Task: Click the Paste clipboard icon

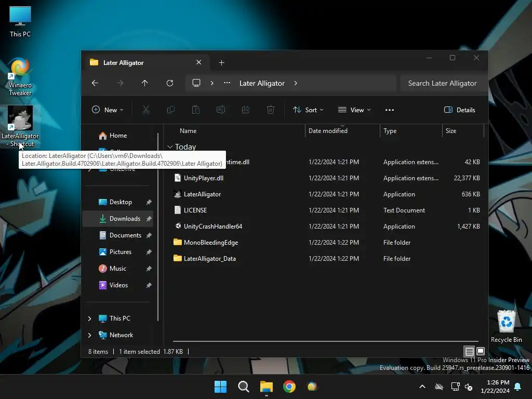Action: tap(196, 110)
